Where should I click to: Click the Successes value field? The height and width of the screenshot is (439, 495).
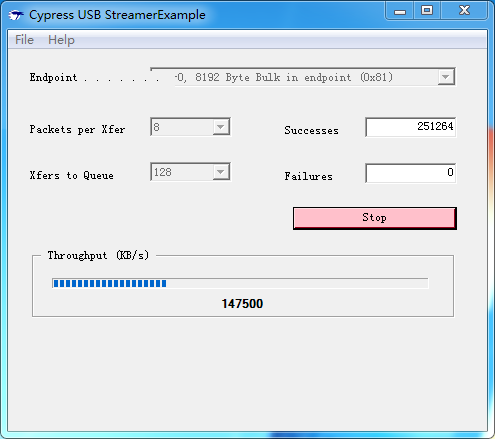coord(411,127)
